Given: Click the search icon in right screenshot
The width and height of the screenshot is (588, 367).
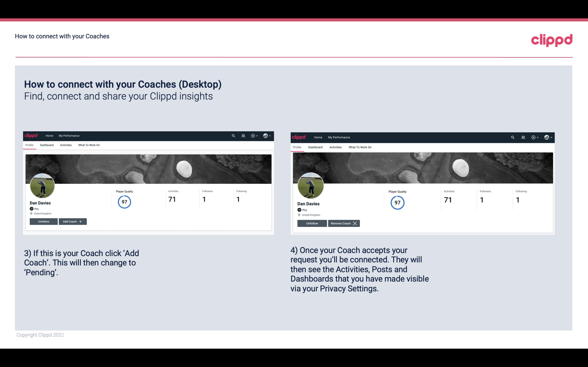Looking at the screenshot, I should [513, 137].
